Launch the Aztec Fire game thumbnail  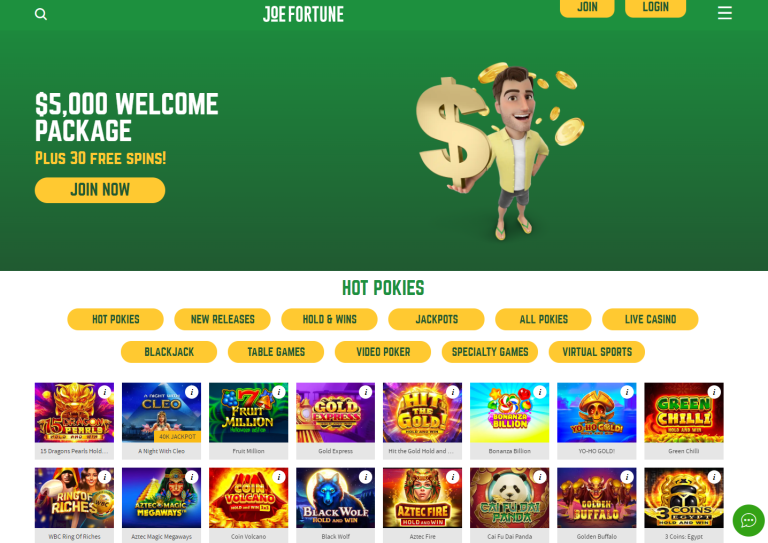422,498
